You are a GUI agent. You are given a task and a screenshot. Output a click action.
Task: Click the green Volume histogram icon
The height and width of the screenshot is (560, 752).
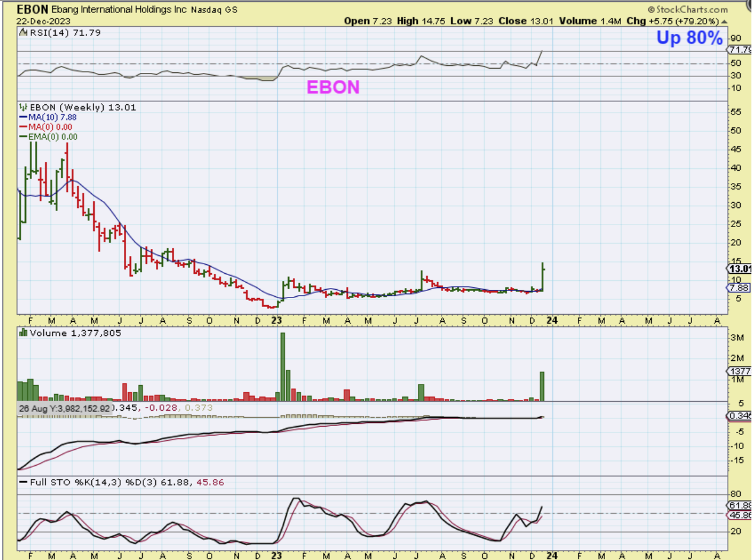tap(23, 334)
